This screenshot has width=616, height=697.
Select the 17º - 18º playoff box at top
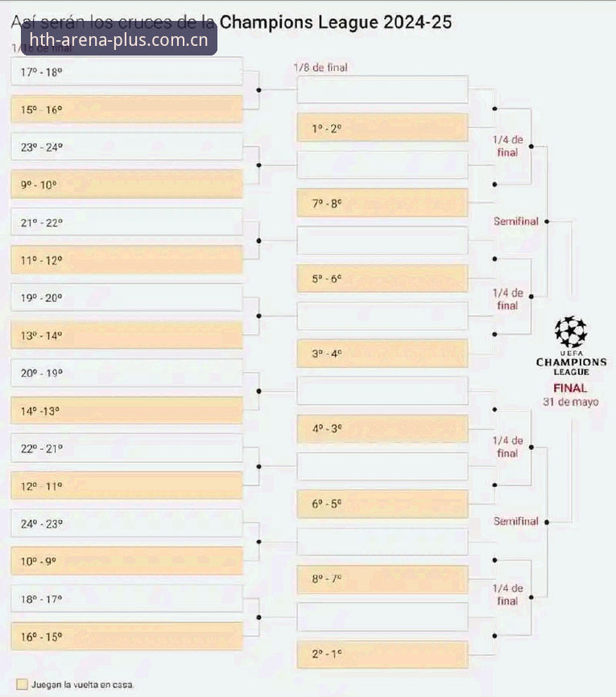[x=126, y=72]
